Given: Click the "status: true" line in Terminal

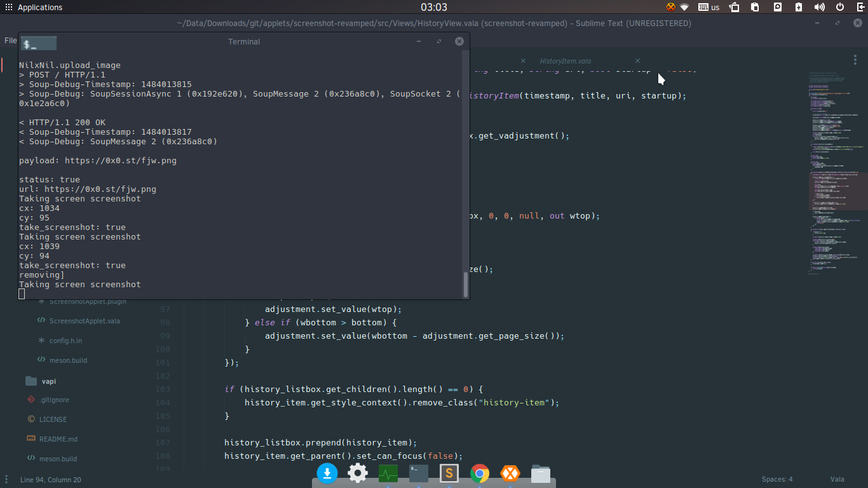Looking at the screenshot, I should (x=50, y=180).
